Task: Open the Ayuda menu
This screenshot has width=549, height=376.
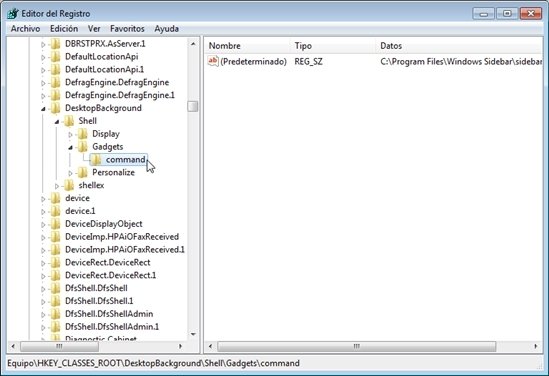Action: coord(167,29)
